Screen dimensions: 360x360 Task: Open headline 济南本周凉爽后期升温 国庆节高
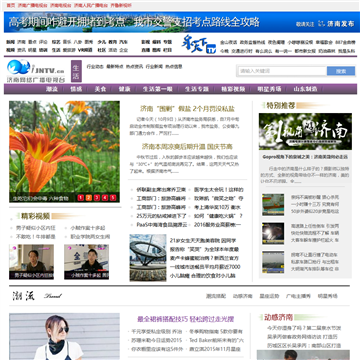pos(187,147)
